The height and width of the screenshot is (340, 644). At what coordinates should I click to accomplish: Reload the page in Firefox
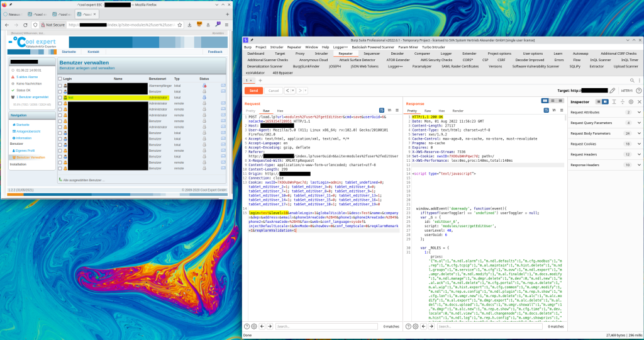pos(25,25)
